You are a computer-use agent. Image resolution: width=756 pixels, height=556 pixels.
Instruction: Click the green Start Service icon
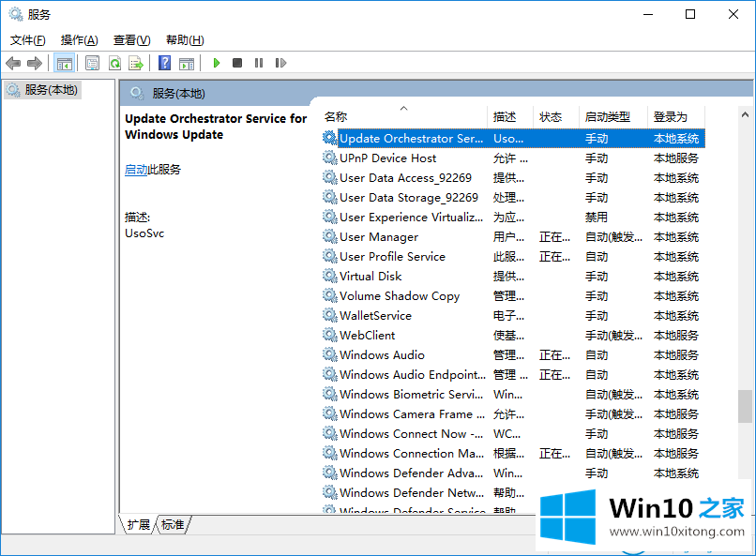217,63
